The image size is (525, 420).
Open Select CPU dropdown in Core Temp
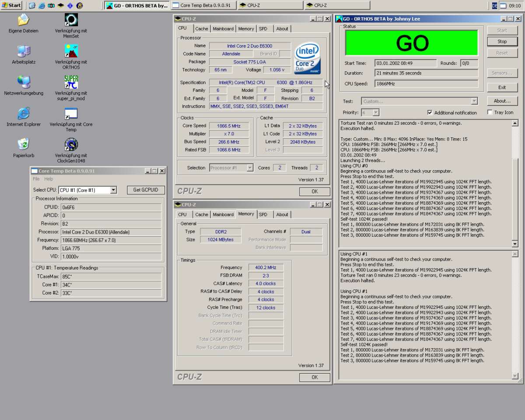tap(113, 190)
